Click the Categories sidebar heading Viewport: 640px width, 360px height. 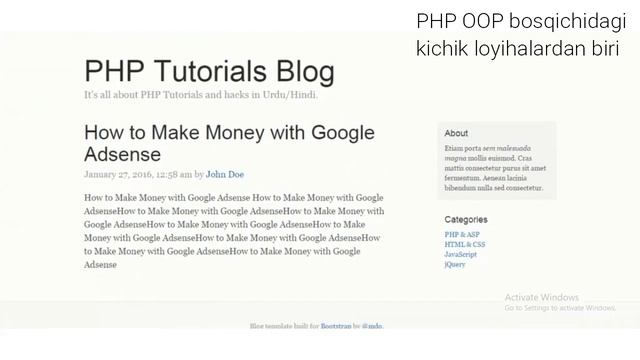[466, 219]
